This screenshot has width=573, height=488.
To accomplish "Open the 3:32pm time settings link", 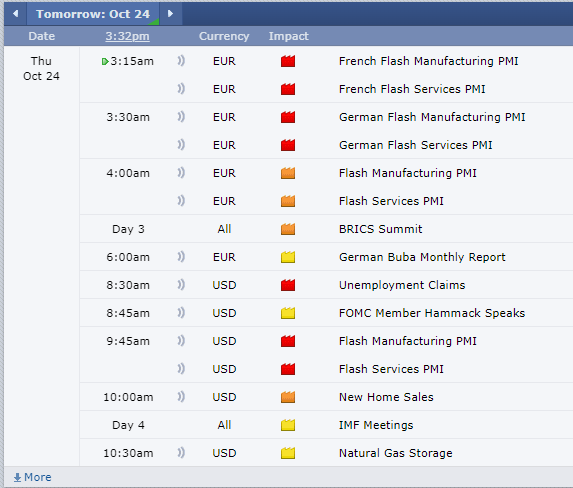I will click(x=127, y=36).
